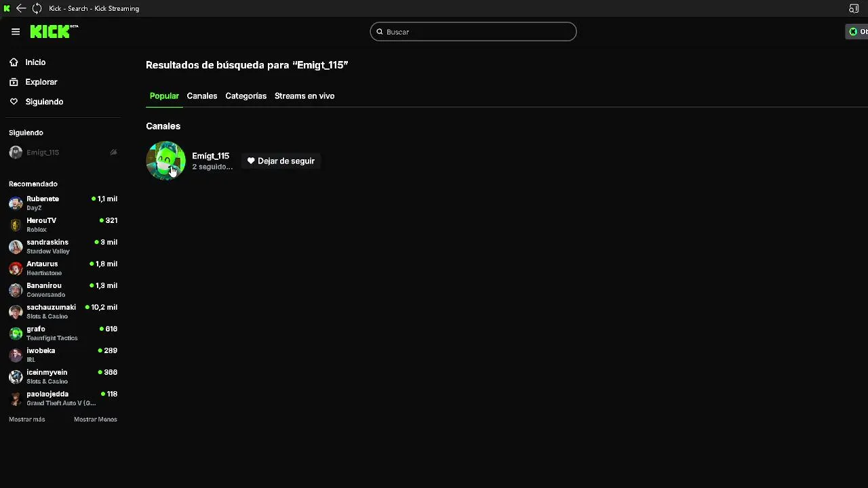This screenshot has height=488, width=868.
Task: Click sachauzumaki avatar icon
Action: [16, 312]
